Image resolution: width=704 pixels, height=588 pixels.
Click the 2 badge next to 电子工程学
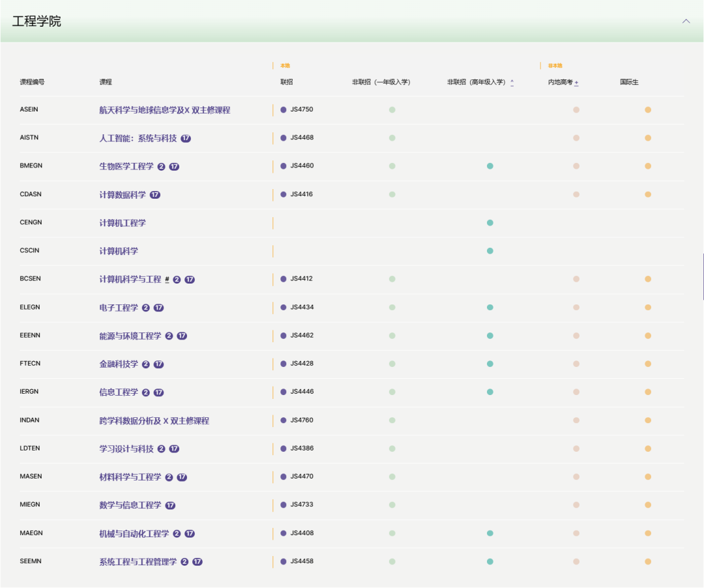[x=146, y=308]
